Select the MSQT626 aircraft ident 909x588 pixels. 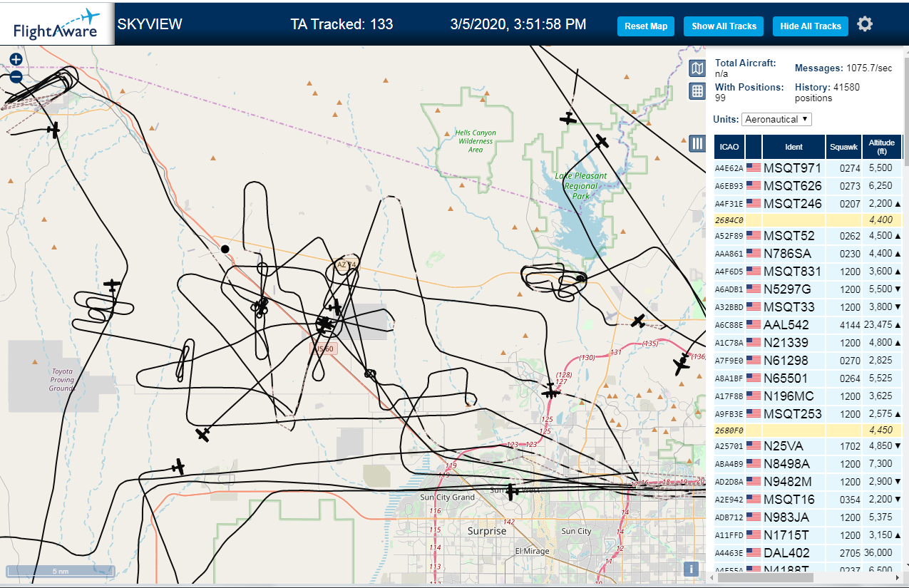click(x=792, y=186)
